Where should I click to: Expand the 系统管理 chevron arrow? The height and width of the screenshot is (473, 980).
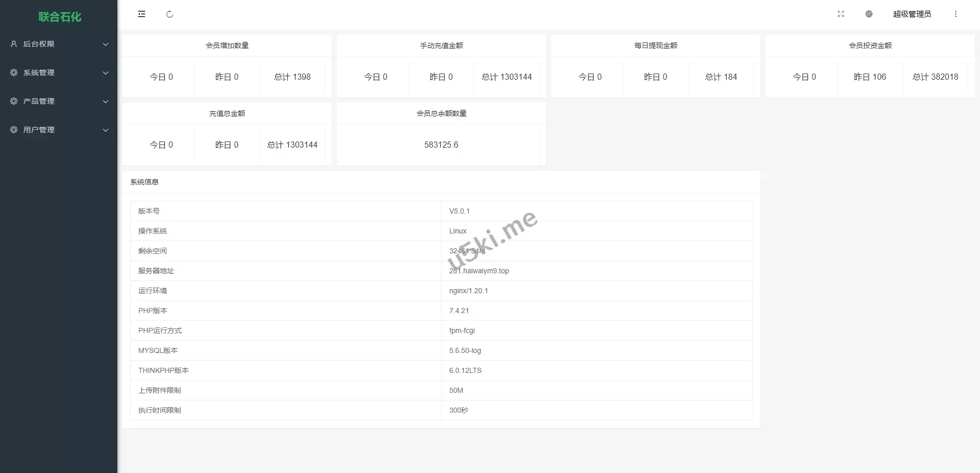tap(106, 73)
